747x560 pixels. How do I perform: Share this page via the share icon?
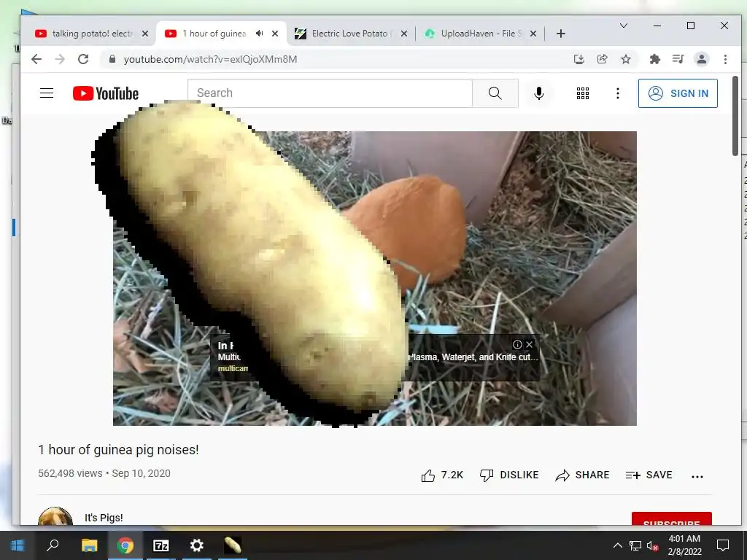point(602,59)
